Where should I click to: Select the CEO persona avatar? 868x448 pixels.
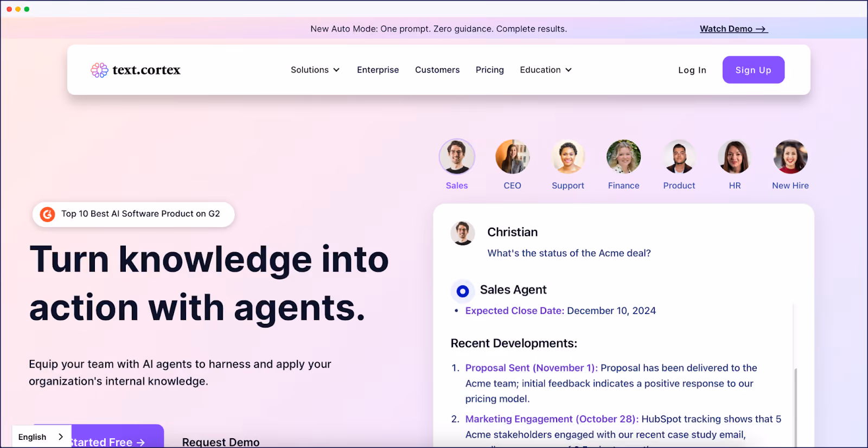coord(513,157)
